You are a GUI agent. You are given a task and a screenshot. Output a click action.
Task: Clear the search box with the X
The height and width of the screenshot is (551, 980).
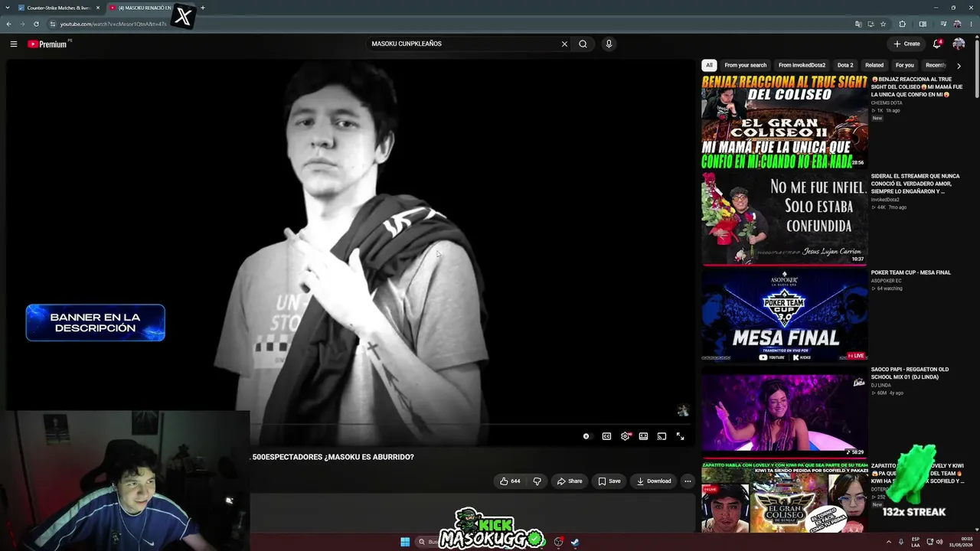pos(564,44)
